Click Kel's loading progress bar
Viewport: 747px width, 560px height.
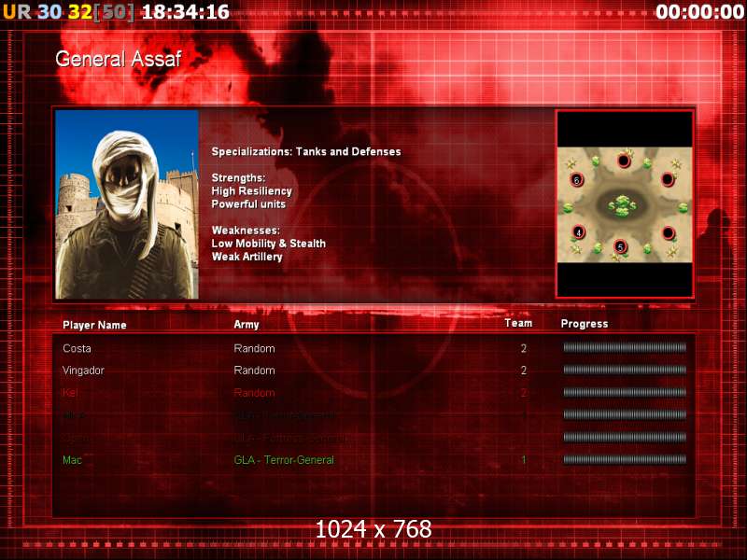(x=625, y=392)
